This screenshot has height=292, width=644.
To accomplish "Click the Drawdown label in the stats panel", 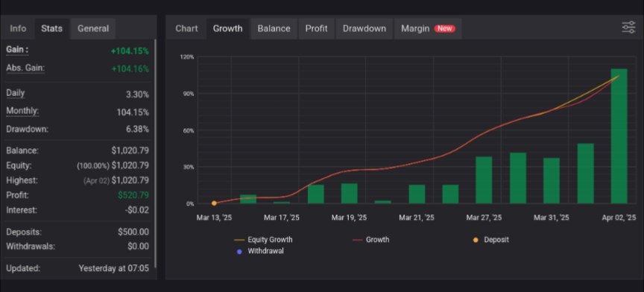I will (x=27, y=129).
